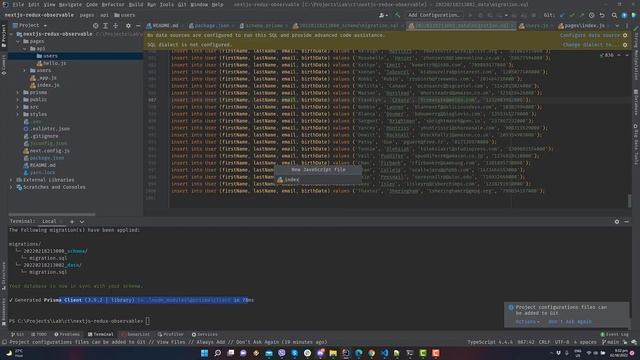Open terminal panel settings gear
The width and height of the screenshot is (640, 360).
coord(616,222)
